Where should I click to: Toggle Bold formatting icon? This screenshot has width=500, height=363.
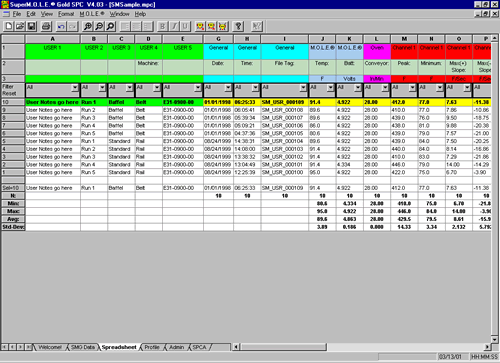click(x=162, y=26)
